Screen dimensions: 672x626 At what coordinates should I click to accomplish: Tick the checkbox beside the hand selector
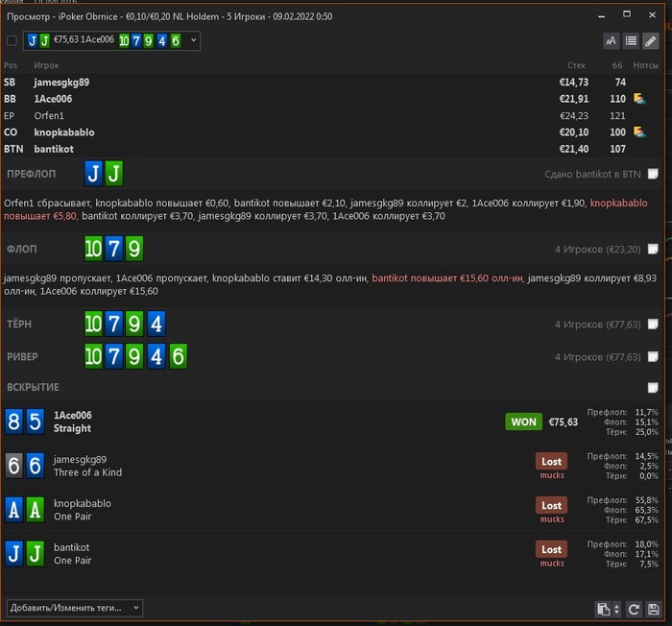click(12, 40)
